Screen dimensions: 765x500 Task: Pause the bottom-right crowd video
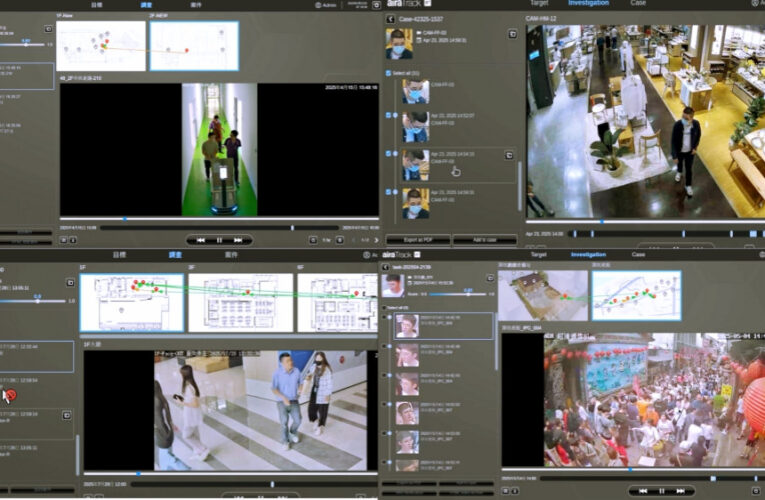point(662,491)
